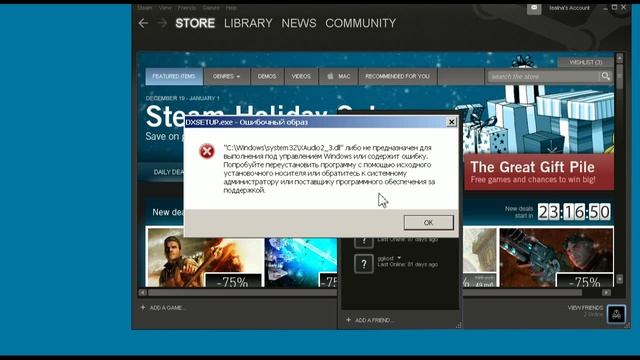Close the DXSETUP.exe error dialog with X
Screen dimensions: 640x360
tap(451, 122)
